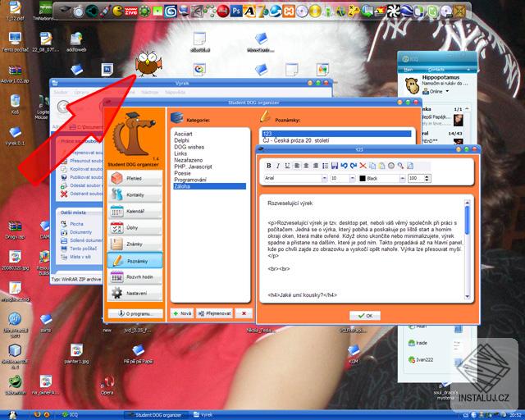Screen dimensions: 525x420
Task: Select Poesie category
Action: [x=182, y=173]
